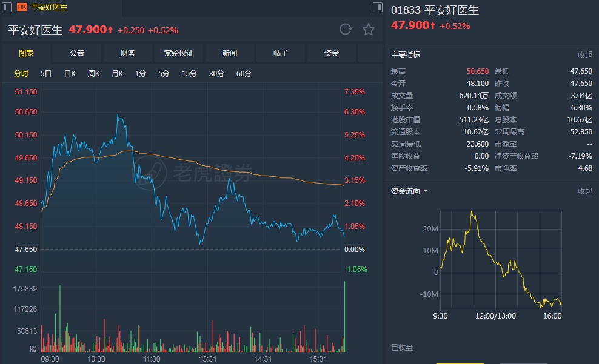Screen dimensions: 599x364
Task: Toggle the right panel layout icon
Action: point(378,7)
